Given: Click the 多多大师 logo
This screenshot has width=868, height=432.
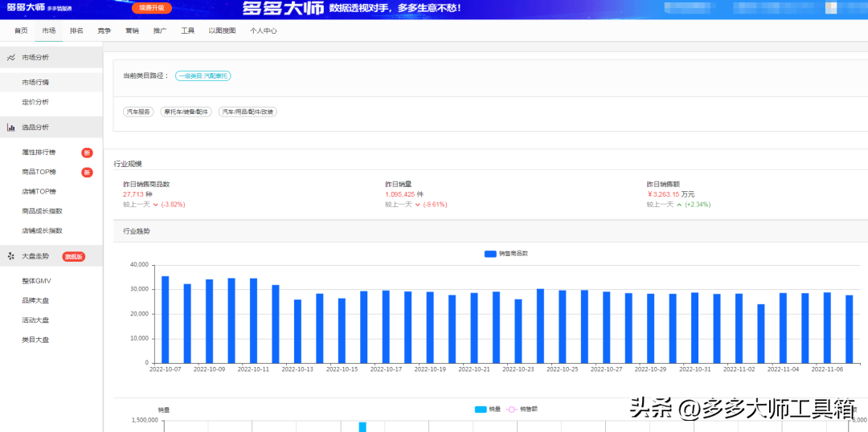Looking at the screenshot, I should pyautogui.click(x=25, y=8).
